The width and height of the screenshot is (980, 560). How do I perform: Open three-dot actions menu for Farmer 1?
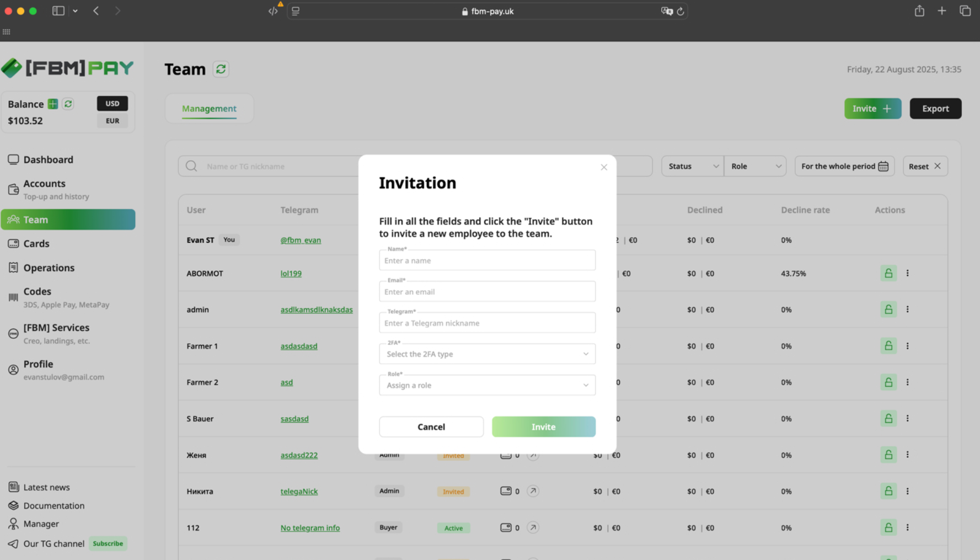pos(907,346)
